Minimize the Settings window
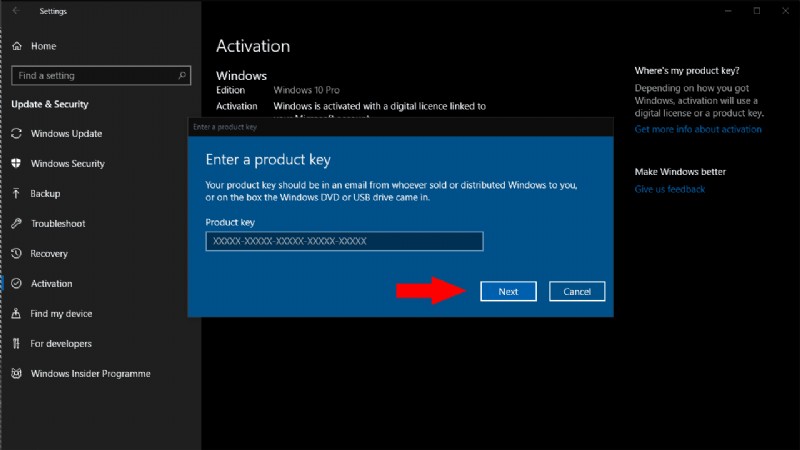The height and width of the screenshot is (450, 800). pos(728,11)
